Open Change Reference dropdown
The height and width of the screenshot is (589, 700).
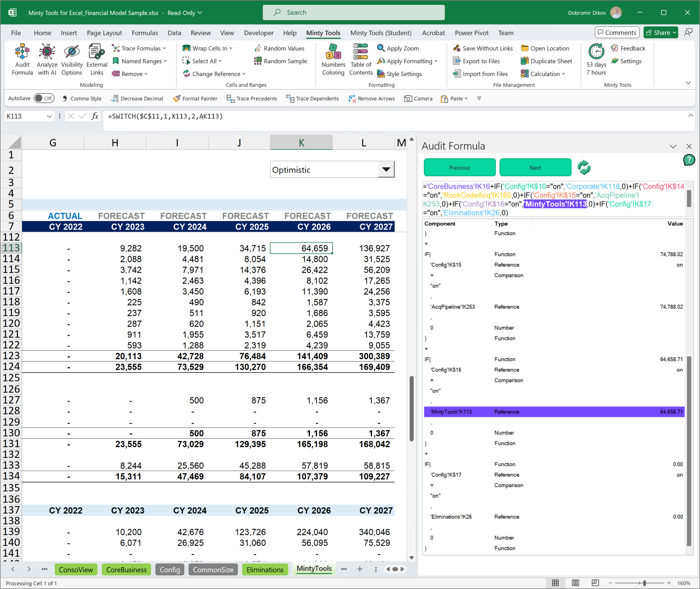[x=214, y=74]
